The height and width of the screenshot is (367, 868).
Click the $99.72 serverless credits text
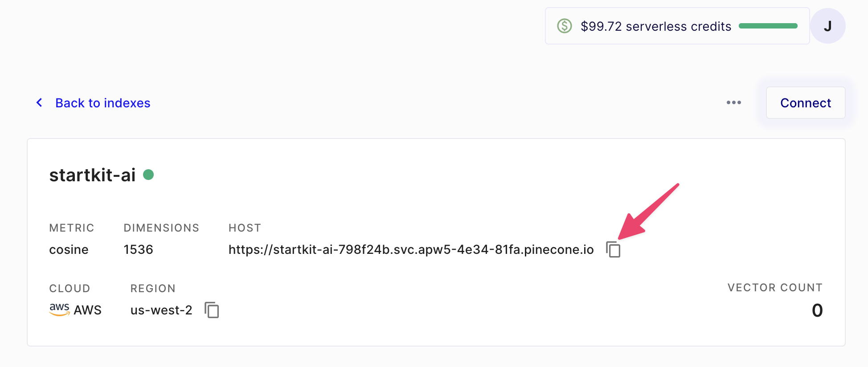[x=655, y=26]
